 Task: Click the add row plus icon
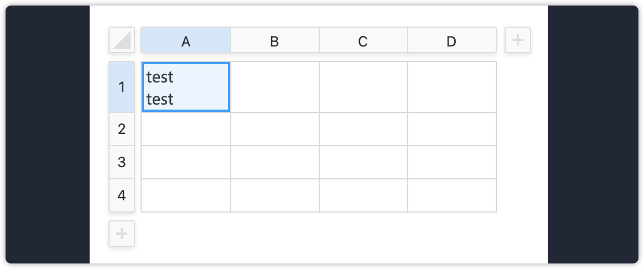point(122,234)
